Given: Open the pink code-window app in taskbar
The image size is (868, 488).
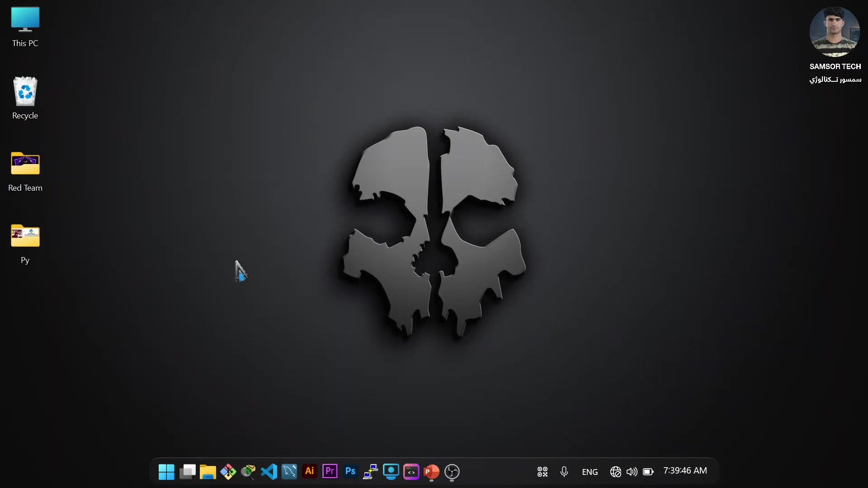Looking at the screenshot, I should click(x=411, y=472).
